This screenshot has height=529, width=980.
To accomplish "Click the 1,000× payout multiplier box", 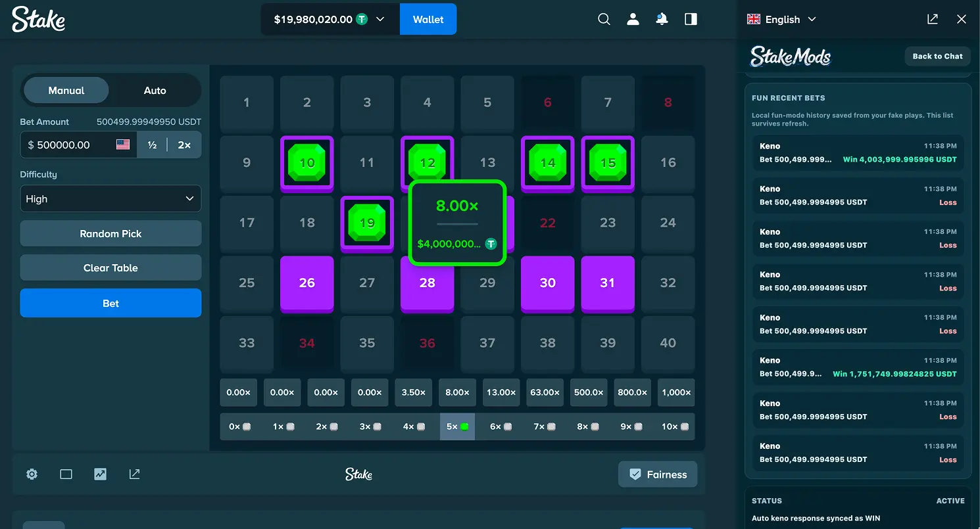I will click(x=676, y=392).
